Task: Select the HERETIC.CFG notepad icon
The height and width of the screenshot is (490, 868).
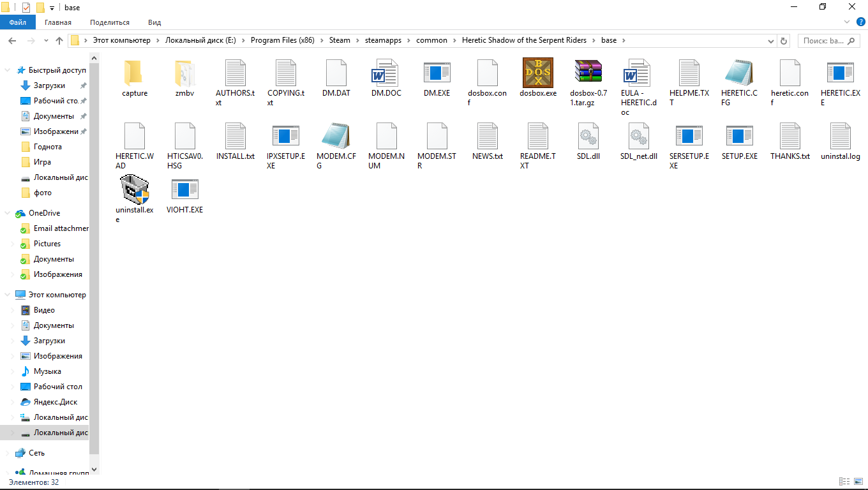Action: pyautogui.click(x=738, y=73)
